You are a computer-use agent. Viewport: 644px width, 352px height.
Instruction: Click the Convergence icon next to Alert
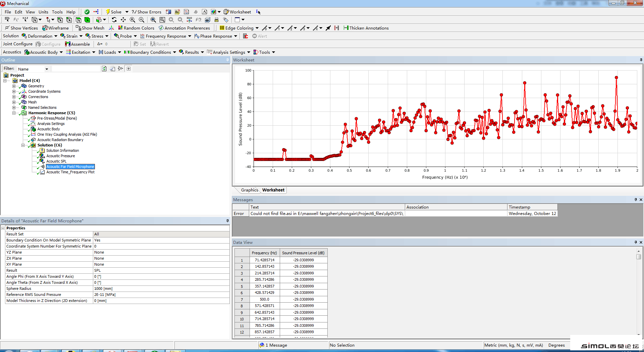246,36
